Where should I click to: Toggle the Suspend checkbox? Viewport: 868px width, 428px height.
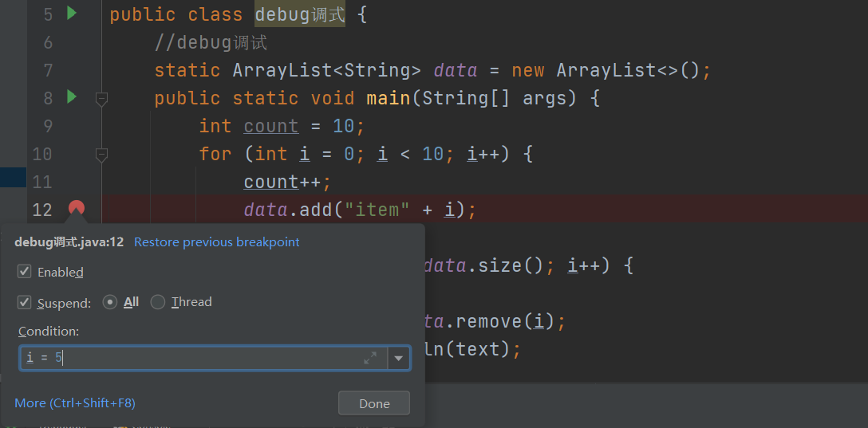point(25,303)
